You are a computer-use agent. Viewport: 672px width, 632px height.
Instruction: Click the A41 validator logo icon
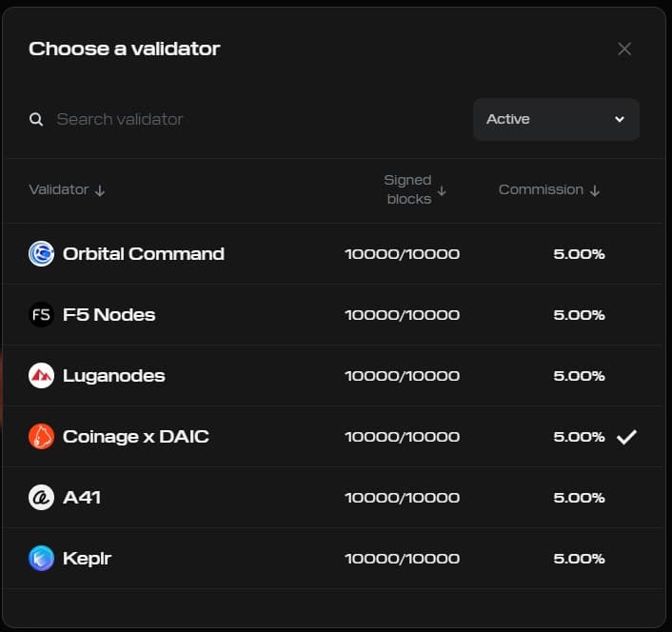click(41, 498)
